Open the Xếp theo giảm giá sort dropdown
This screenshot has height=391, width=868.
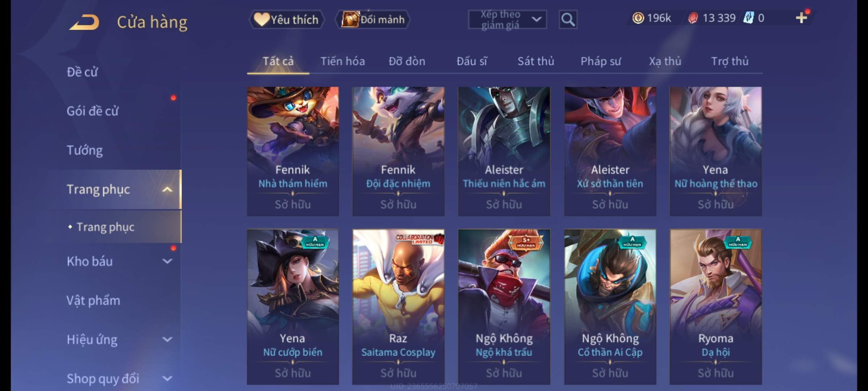point(507,20)
